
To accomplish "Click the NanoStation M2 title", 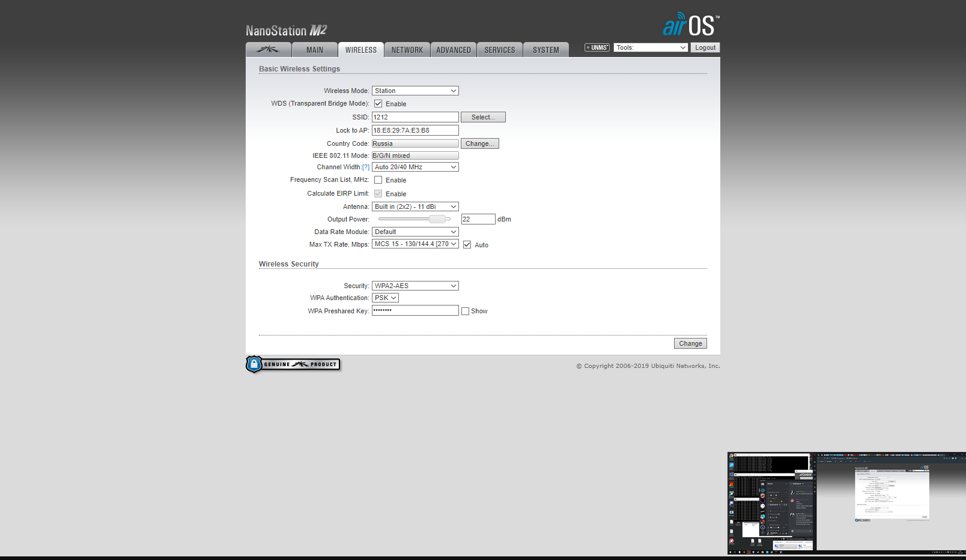I will [x=286, y=31].
